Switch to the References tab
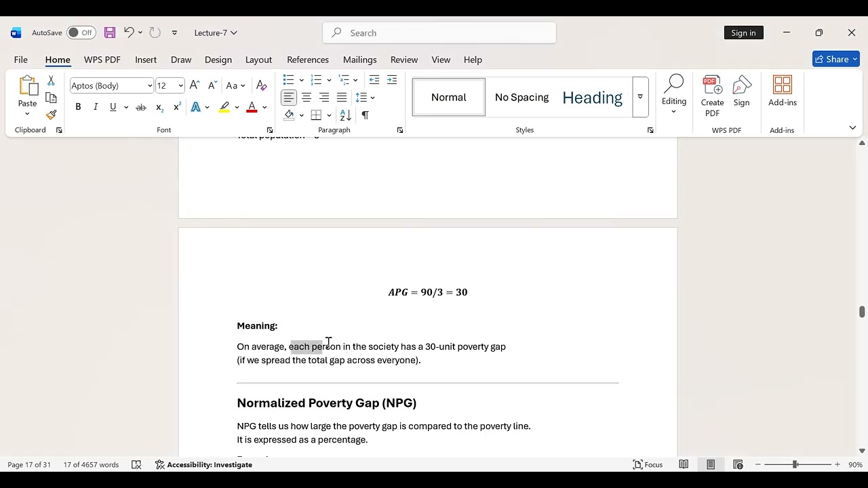 click(308, 60)
